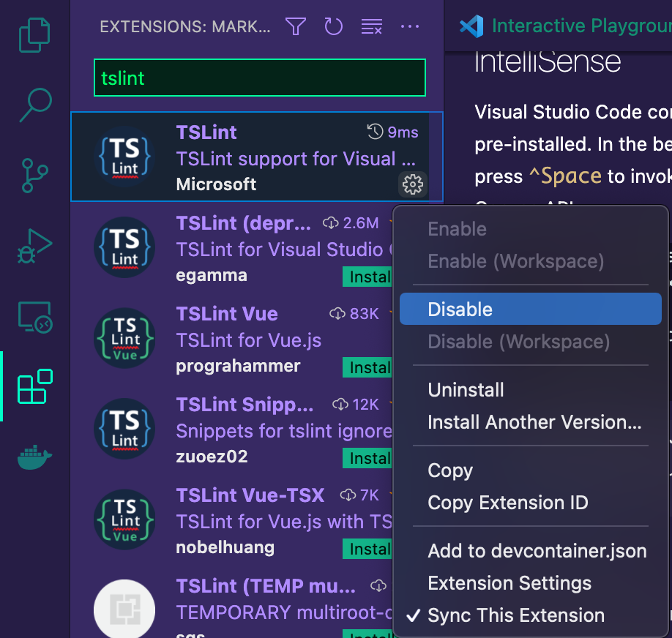This screenshot has height=638, width=672.
Task: Install TSLint Vue by prograhammer
Action: point(367,367)
